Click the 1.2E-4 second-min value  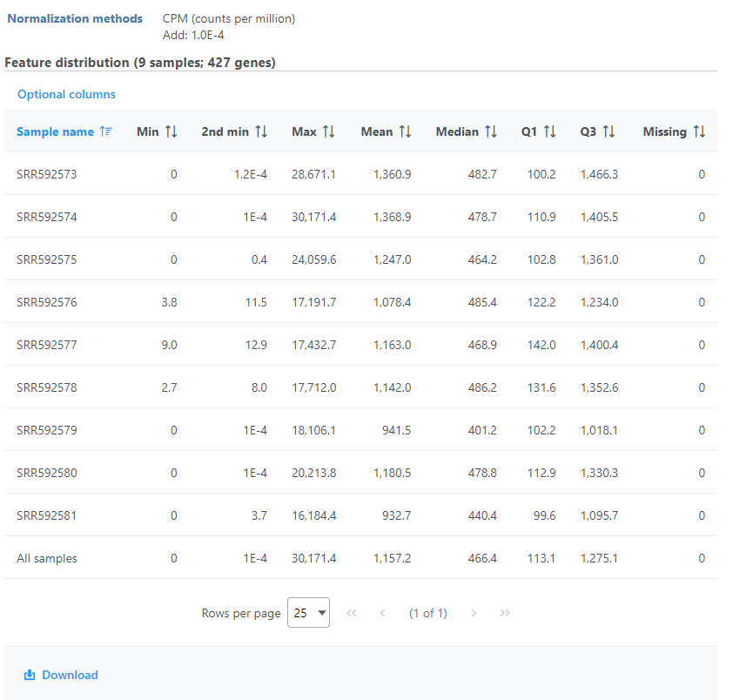(251, 174)
